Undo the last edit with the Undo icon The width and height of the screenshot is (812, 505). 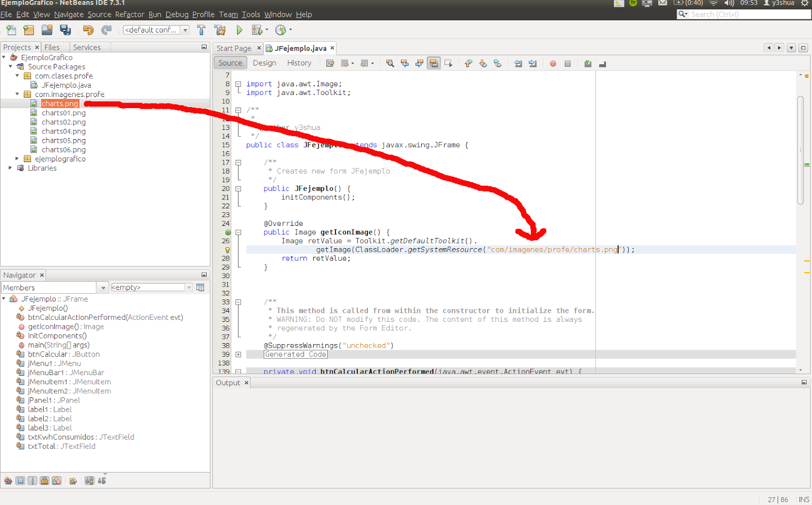tap(88, 30)
